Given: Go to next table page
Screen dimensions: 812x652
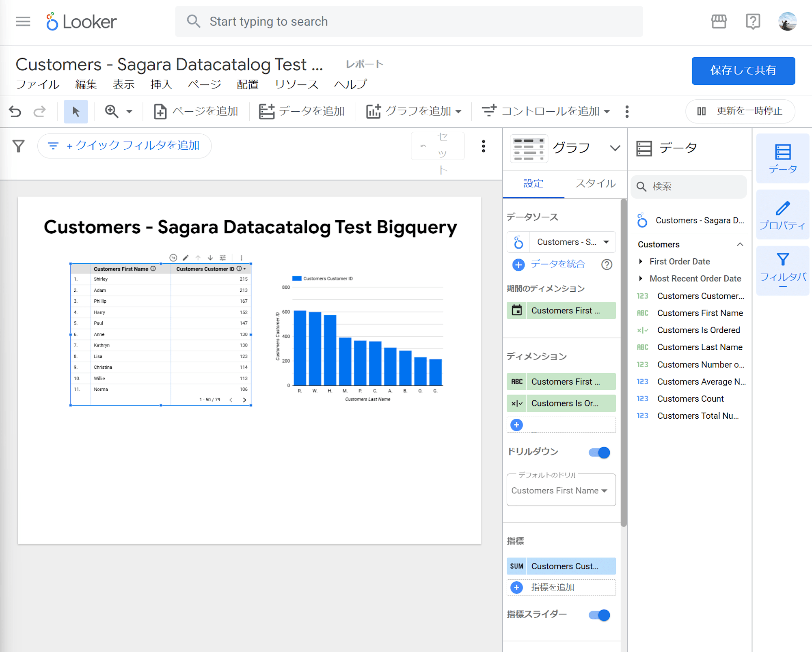Looking at the screenshot, I should pyautogui.click(x=244, y=400).
